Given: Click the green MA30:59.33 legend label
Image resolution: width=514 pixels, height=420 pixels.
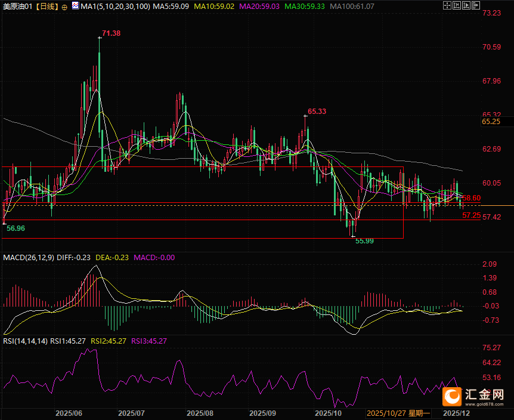Looking at the screenshot, I should point(304,7).
